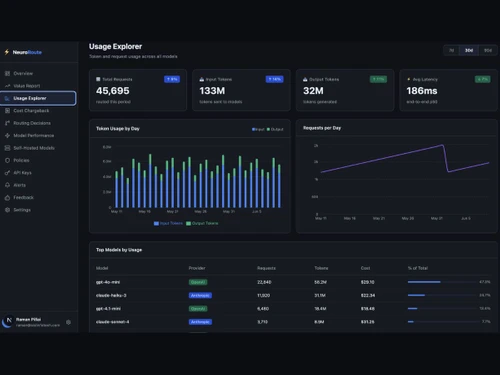The height and width of the screenshot is (375, 500).
Task: Open Self-Hosted Models via its server icon
Action: tap(7, 148)
